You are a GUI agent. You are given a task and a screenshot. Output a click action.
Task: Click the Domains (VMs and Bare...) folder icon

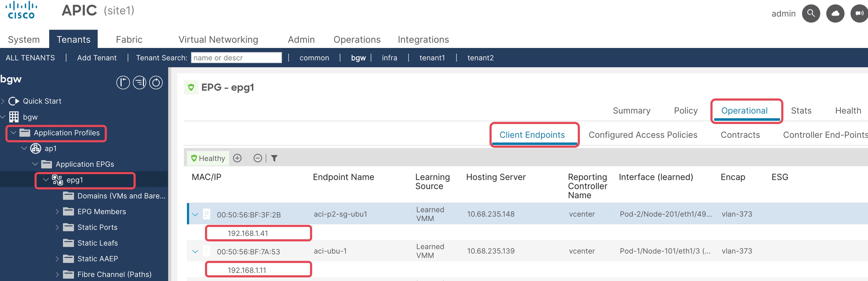(68, 196)
